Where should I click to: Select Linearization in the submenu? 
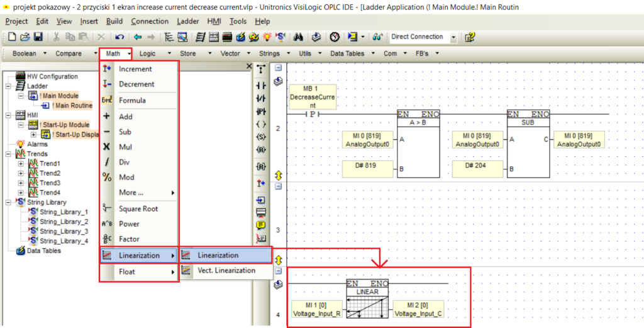(226, 255)
